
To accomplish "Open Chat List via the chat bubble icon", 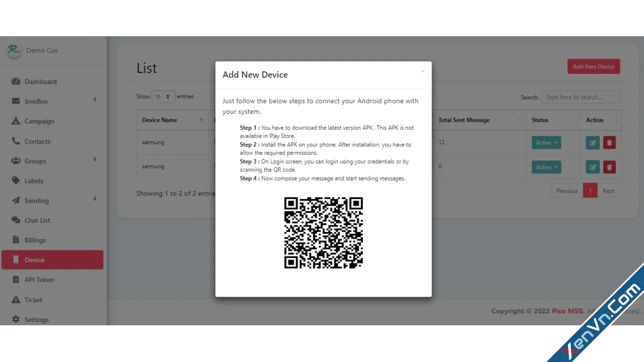I will click(16, 220).
